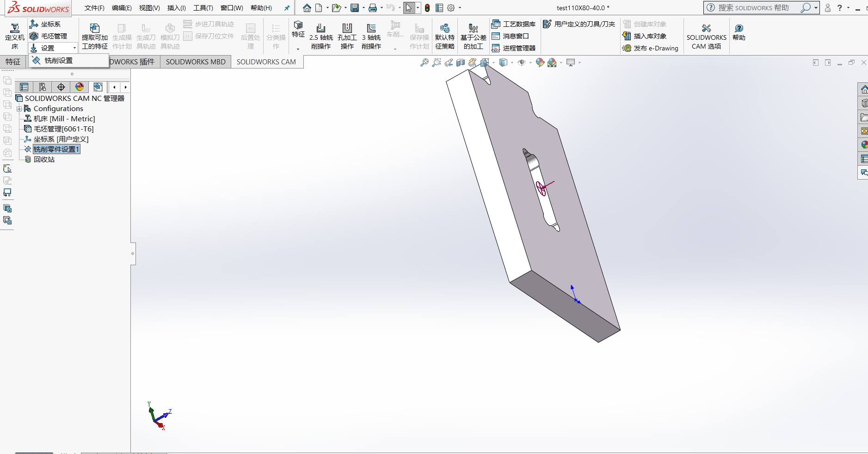
Task: Switch to the SOLIDWORKS MBD tab
Action: 196,62
